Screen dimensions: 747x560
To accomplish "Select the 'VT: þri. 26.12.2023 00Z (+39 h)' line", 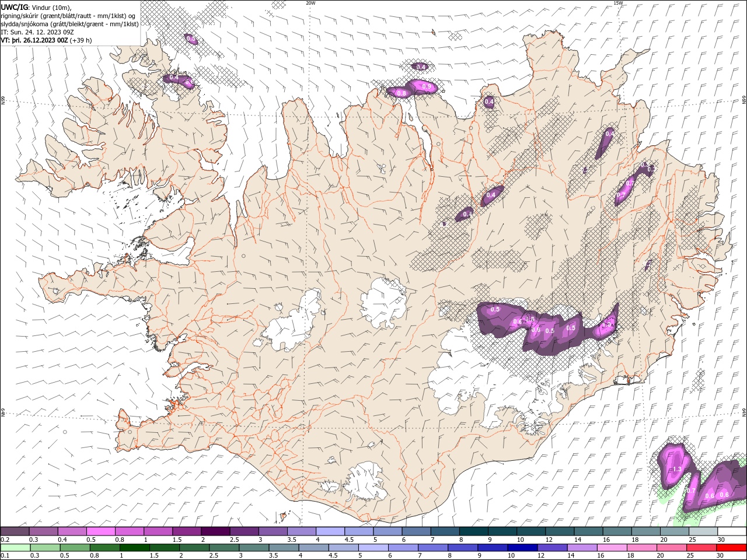I will point(46,40).
